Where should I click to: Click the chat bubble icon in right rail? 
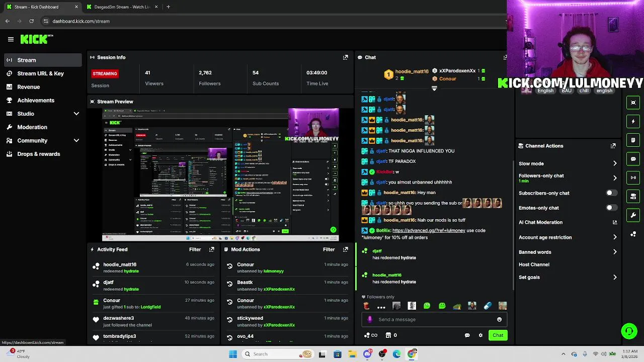[x=633, y=159]
